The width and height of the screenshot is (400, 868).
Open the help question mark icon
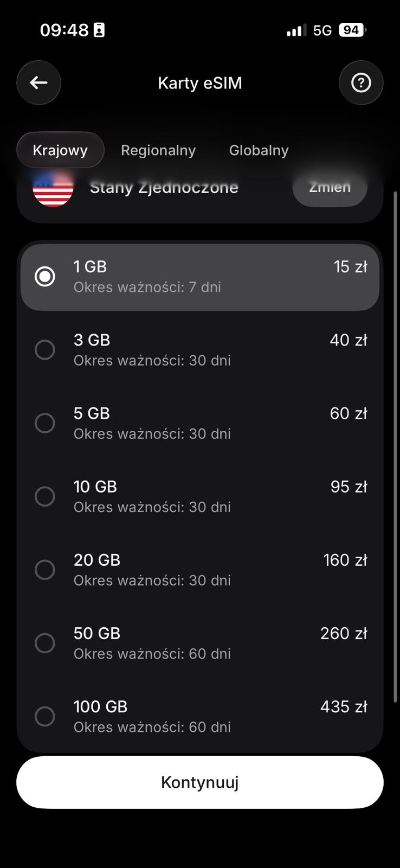point(361,82)
